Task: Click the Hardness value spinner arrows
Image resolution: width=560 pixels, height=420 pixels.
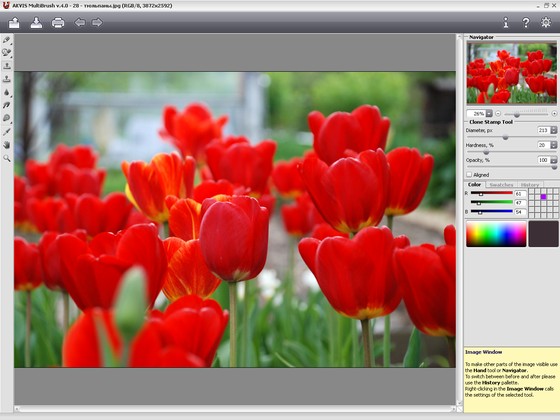Action: click(x=554, y=145)
